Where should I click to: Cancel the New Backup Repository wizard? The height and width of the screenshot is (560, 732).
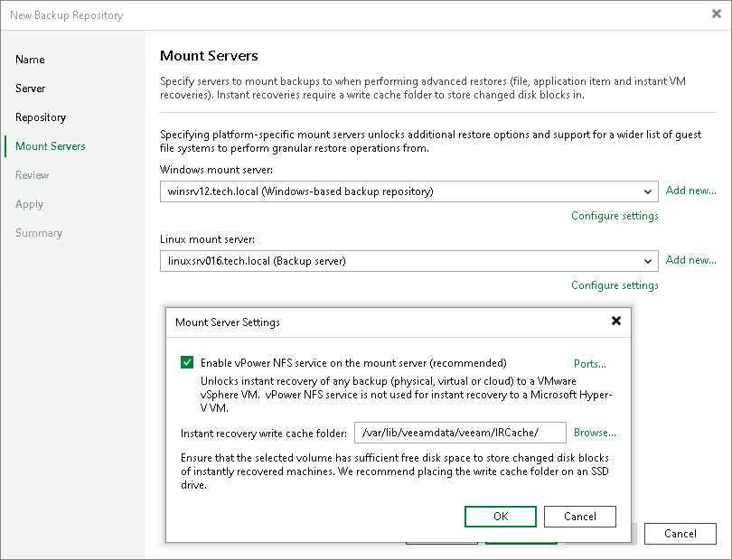point(680,534)
